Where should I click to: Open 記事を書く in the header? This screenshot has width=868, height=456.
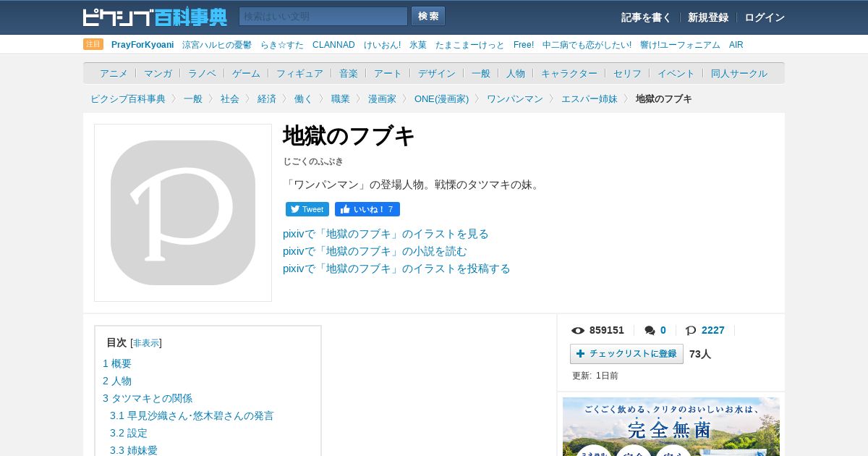[x=646, y=17]
